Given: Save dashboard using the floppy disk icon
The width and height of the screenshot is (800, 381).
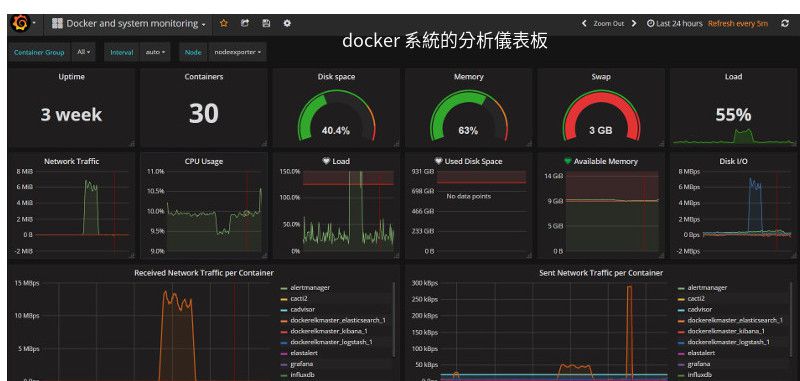Looking at the screenshot, I should coord(266,23).
